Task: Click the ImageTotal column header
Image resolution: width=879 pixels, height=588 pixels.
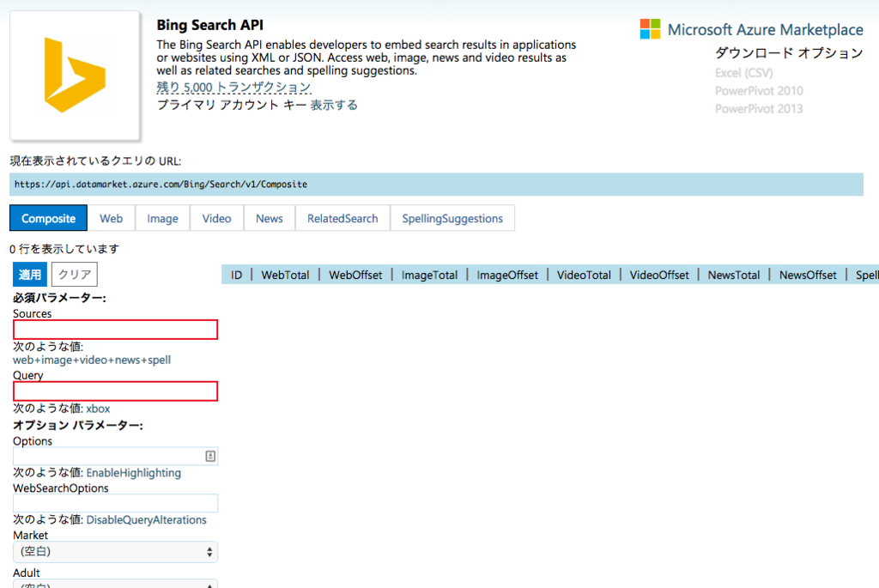Action: pos(429,275)
